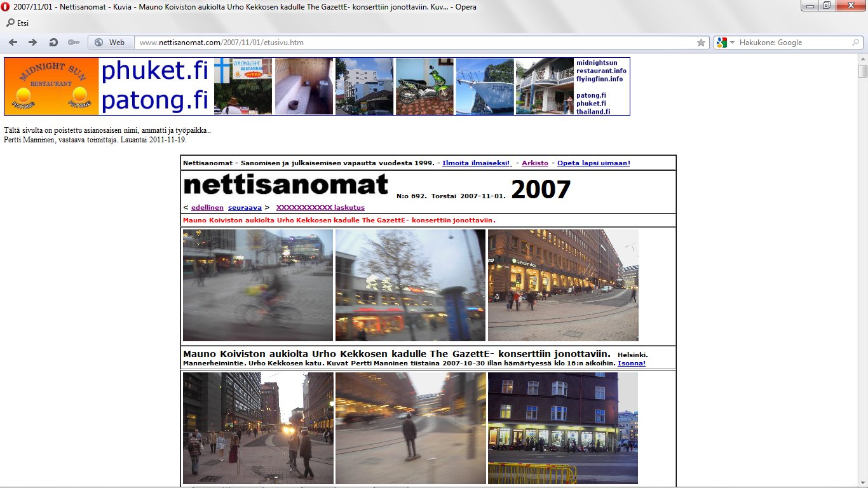Open the blurry cyclist photo thumbnail
This screenshot has width=868, height=488.
click(257, 285)
